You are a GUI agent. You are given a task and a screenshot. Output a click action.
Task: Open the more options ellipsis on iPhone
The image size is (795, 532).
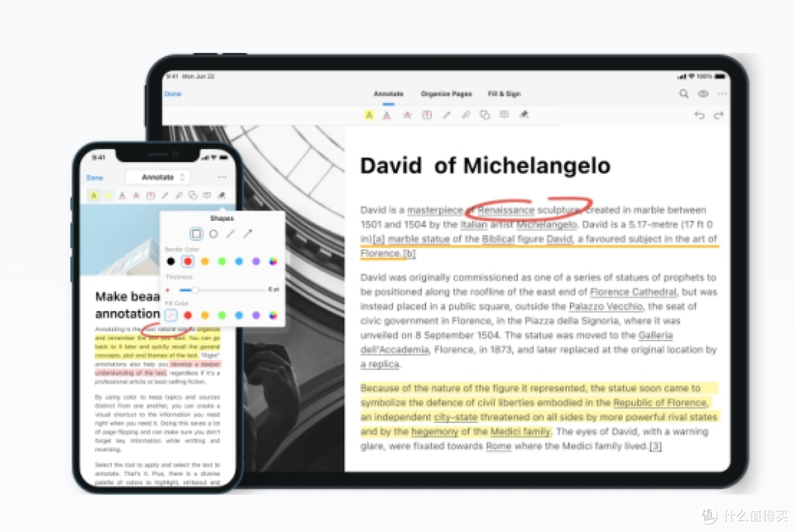pos(222,177)
